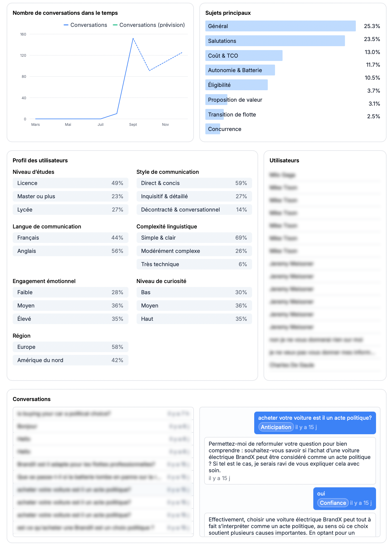Click the "oui" user message bubble
This screenshot has height=551, width=392.
point(344,494)
